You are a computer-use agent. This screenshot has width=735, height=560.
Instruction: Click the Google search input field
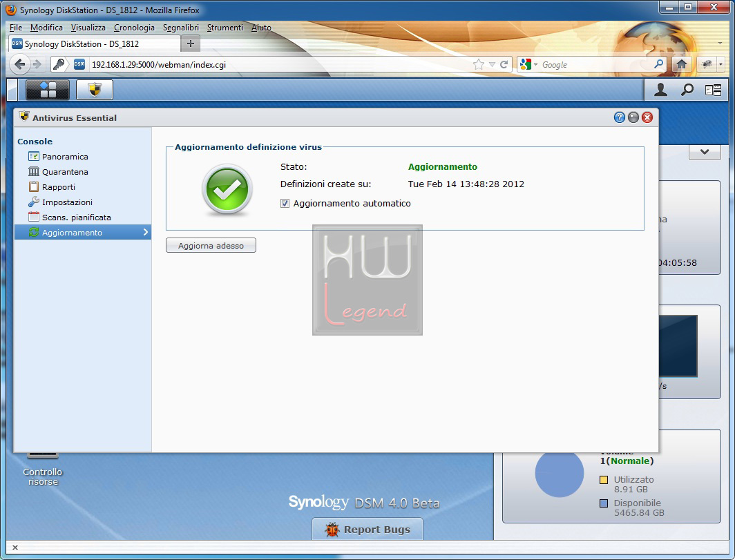[x=597, y=65]
